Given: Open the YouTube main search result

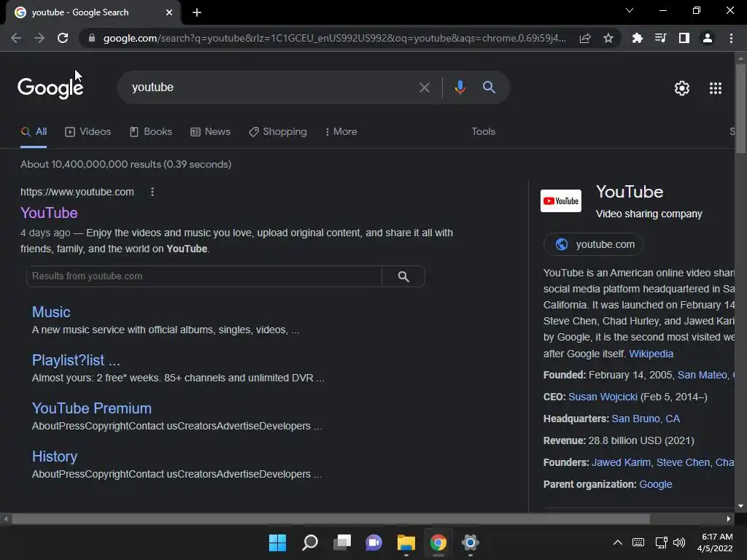Looking at the screenshot, I should pyautogui.click(x=49, y=213).
